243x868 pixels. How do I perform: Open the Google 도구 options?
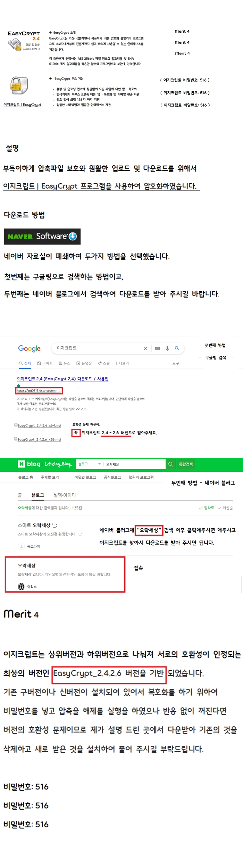tap(176, 363)
